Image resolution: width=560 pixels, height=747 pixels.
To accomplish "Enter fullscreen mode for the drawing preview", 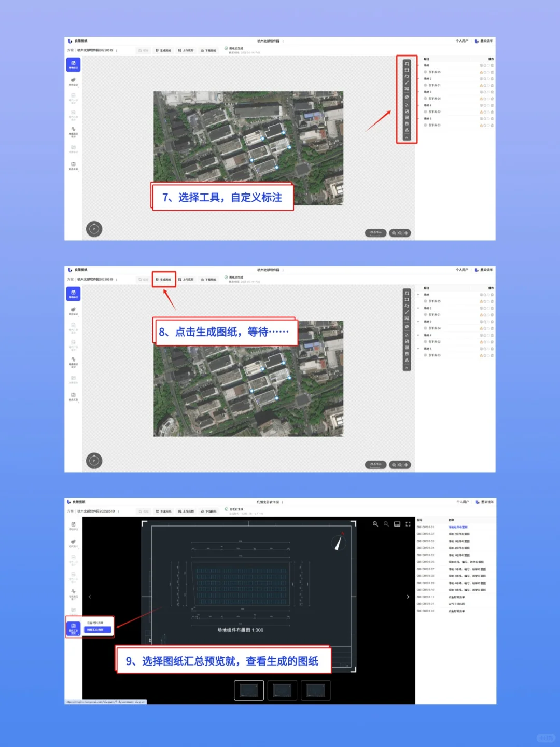I will [x=408, y=524].
